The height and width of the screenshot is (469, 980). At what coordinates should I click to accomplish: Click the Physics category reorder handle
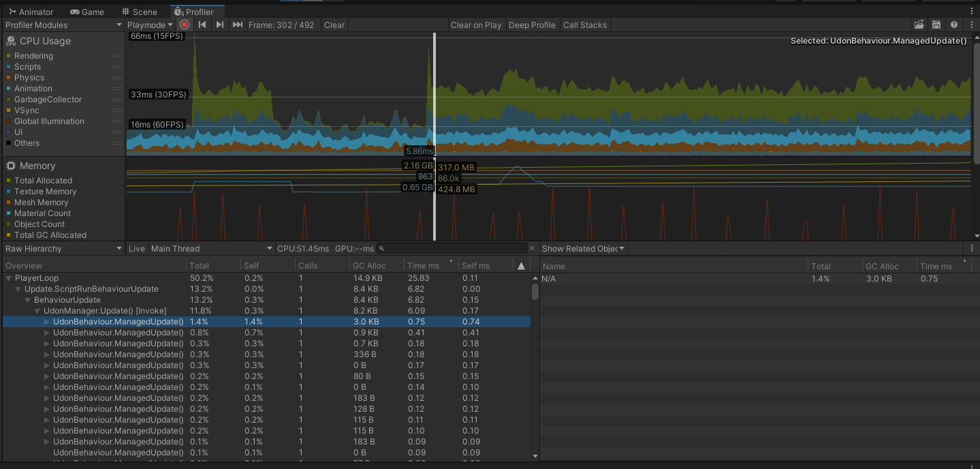[x=117, y=78]
